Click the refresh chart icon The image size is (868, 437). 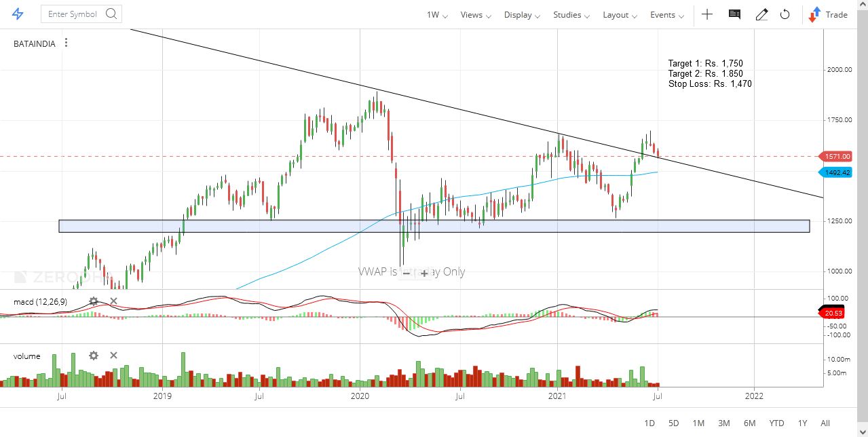coord(785,14)
